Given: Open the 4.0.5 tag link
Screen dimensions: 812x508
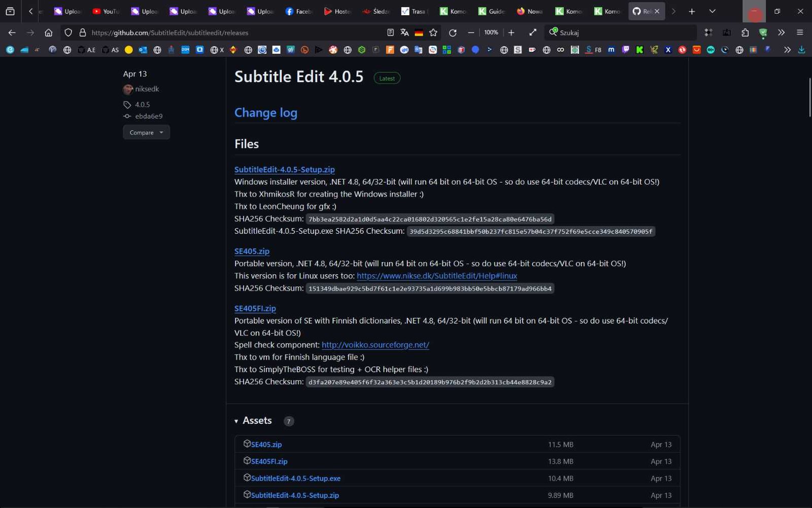Looking at the screenshot, I should 142,105.
